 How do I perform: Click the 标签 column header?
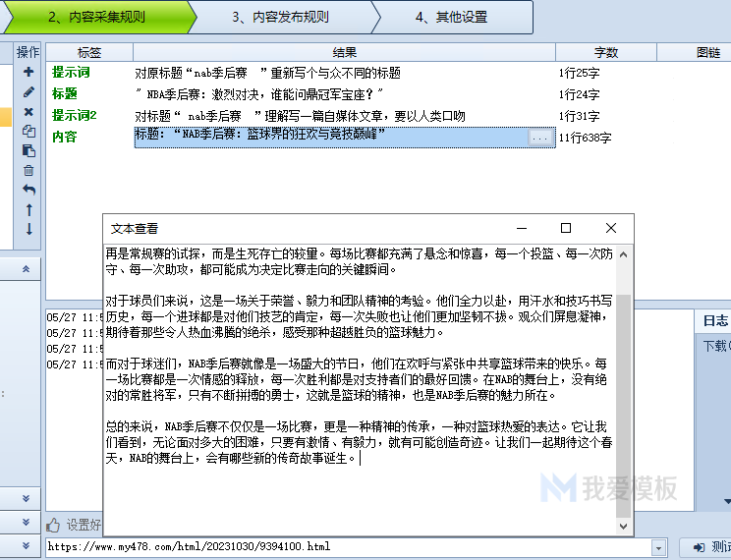point(89,52)
